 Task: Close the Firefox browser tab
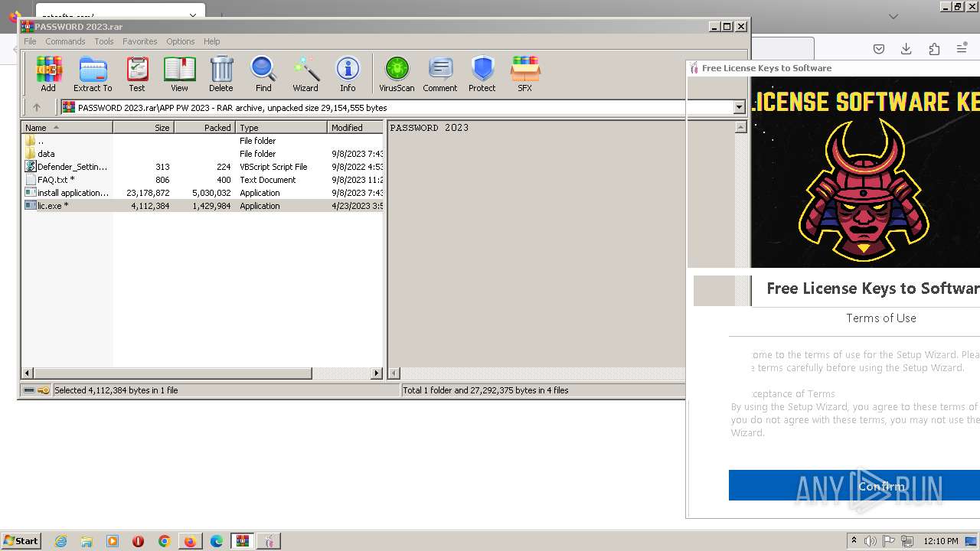194,15
